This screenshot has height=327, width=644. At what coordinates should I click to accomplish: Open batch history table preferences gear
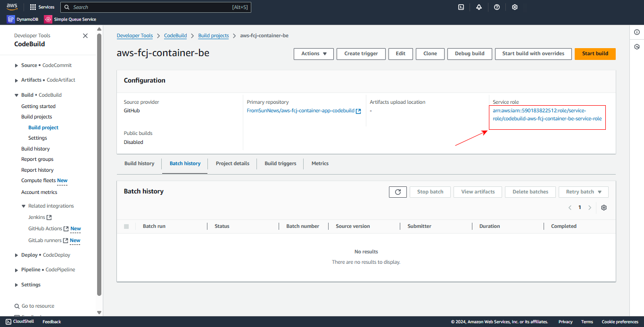604,208
